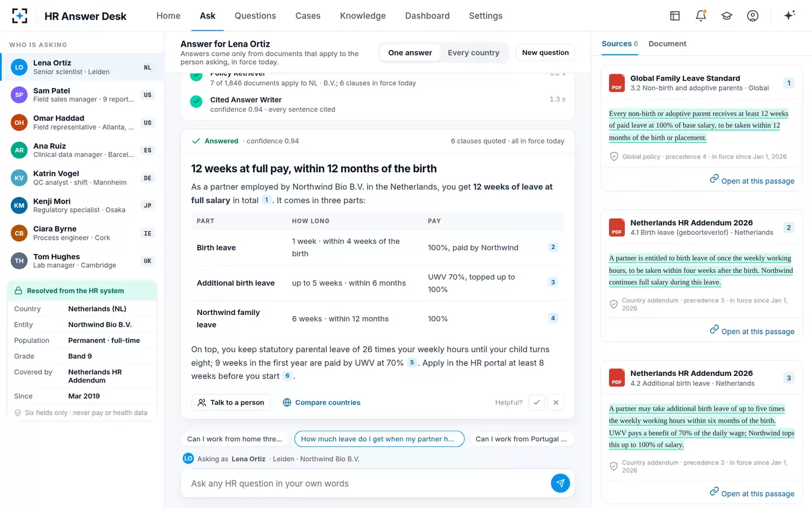812x508 pixels.
Task: Click the graduation cap learning icon
Action: coord(727,16)
